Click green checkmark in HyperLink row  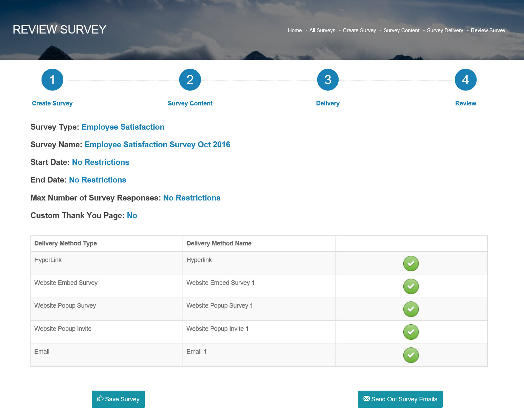coord(411,264)
